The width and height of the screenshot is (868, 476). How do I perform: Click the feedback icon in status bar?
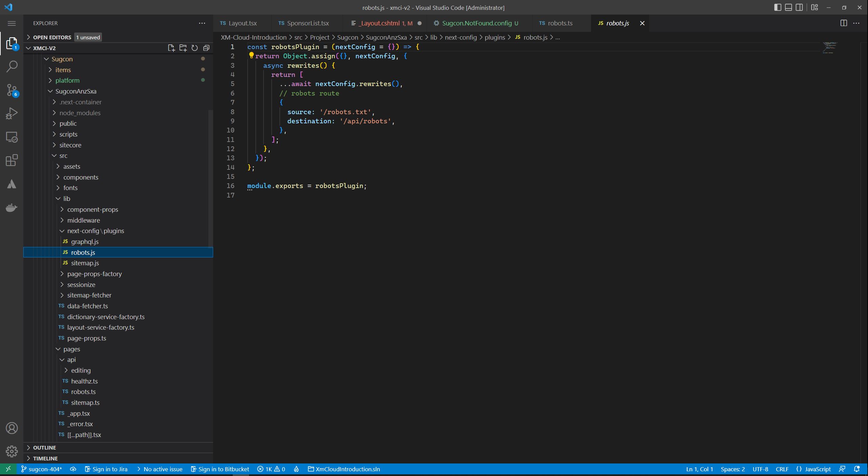[x=842, y=469]
